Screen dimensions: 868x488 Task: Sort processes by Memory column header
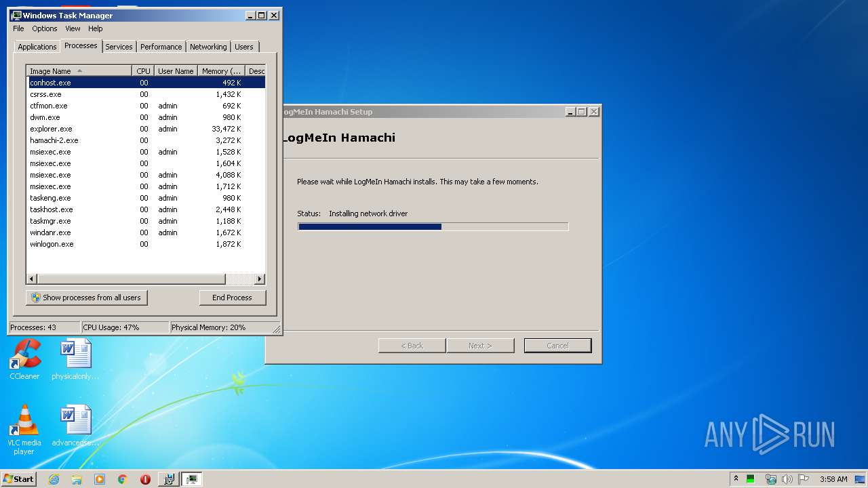click(221, 71)
